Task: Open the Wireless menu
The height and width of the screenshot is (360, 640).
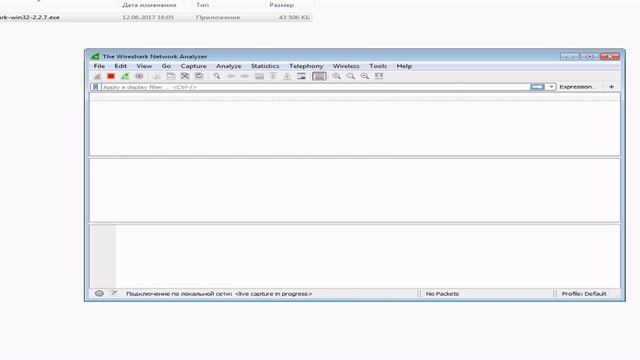Action: pyautogui.click(x=346, y=66)
